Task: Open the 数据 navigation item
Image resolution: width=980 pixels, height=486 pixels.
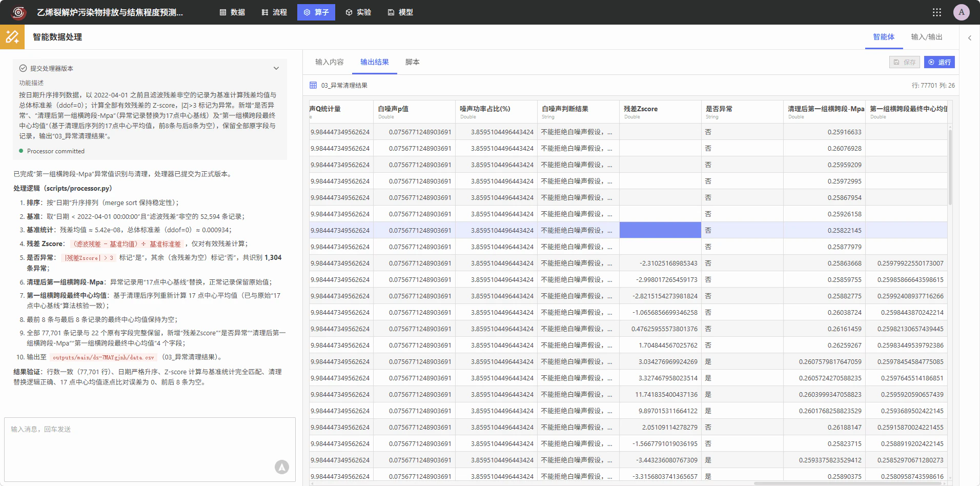Action: point(232,12)
